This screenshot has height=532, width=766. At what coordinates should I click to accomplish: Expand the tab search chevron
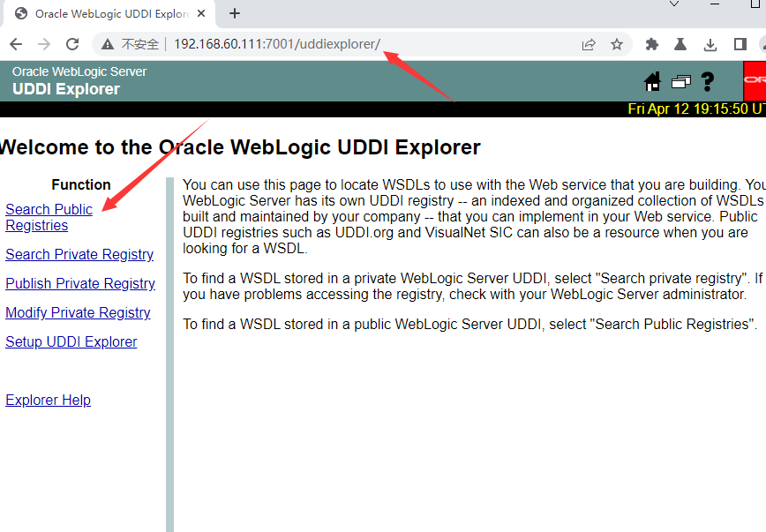click(x=674, y=4)
